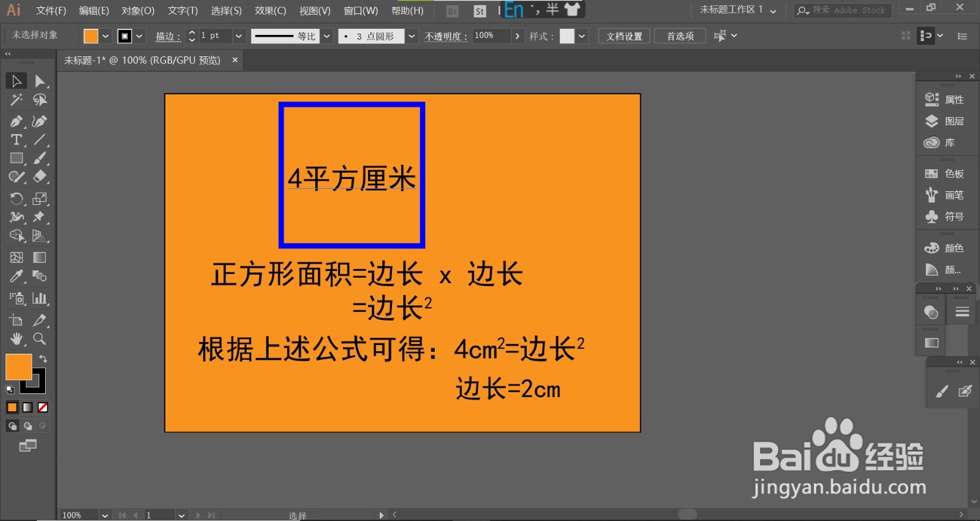Open fill color dropdown in control bar
980x521 pixels.
coord(106,36)
